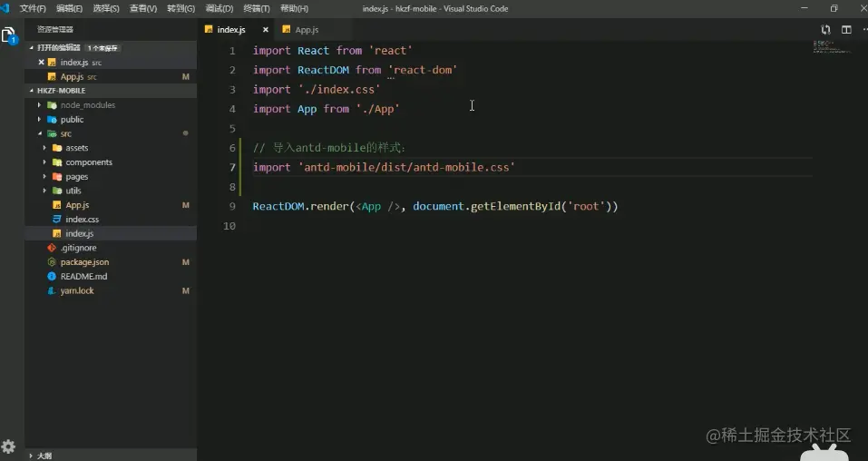
Task: Collapse the HKZF-MOBILE project section
Action: 32,91
